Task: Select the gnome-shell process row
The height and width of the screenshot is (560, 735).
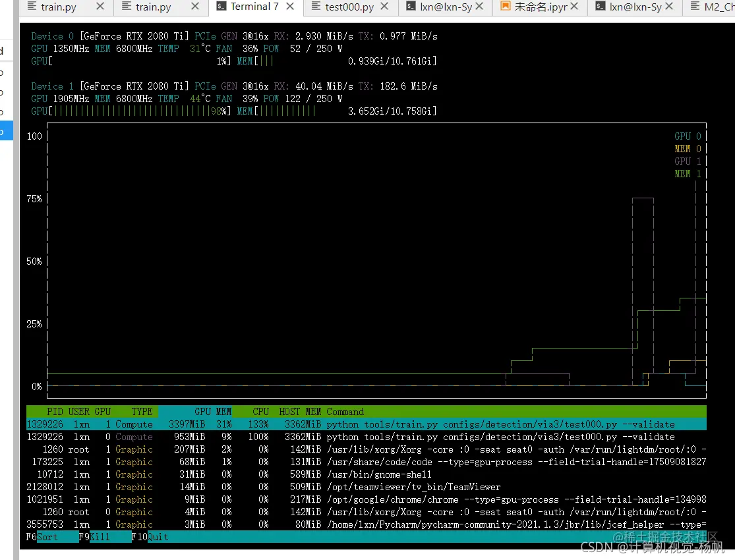Action: pos(366,475)
